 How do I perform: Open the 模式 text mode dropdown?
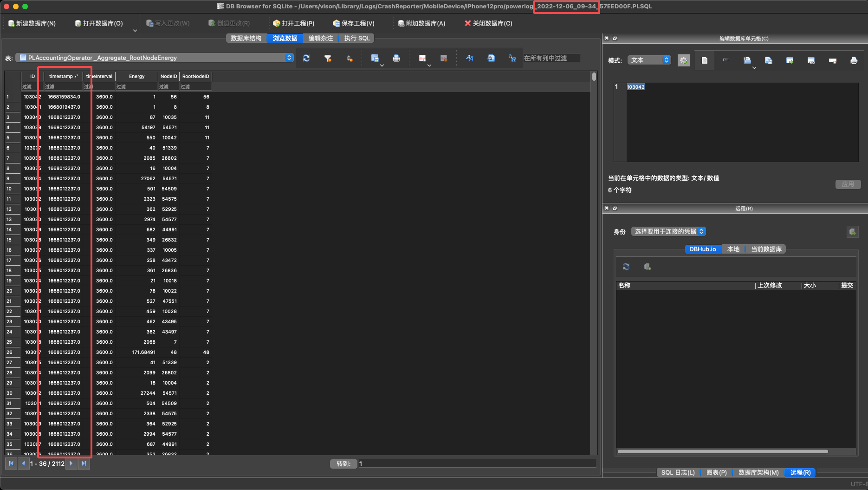pyautogui.click(x=649, y=60)
